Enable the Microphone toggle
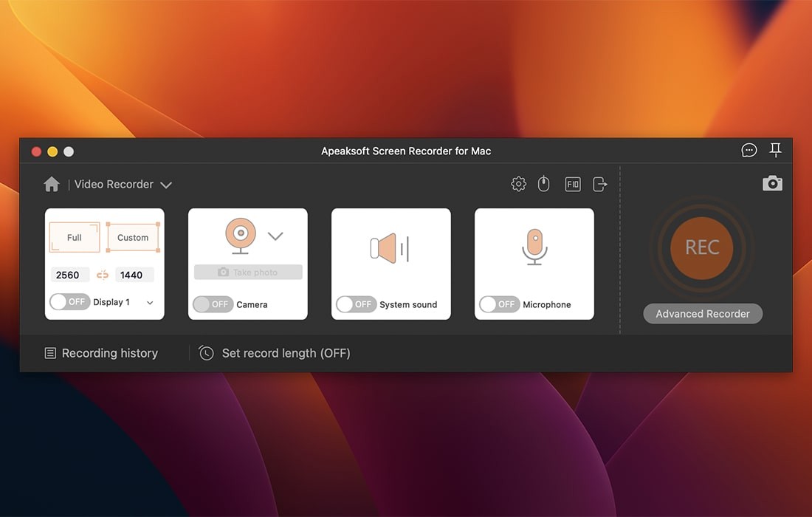 pos(499,304)
